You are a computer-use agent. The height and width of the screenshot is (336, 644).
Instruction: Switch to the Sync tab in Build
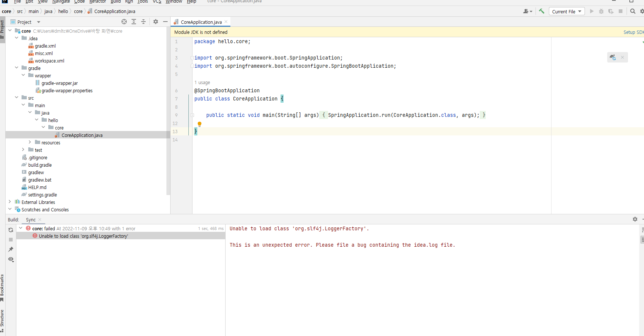[31, 220]
